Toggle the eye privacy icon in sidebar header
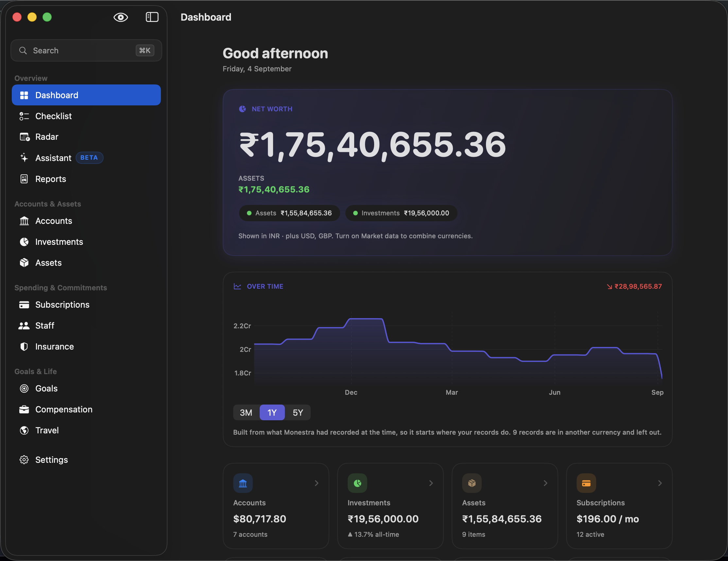Screen dimensions: 728x561 tap(121, 17)
